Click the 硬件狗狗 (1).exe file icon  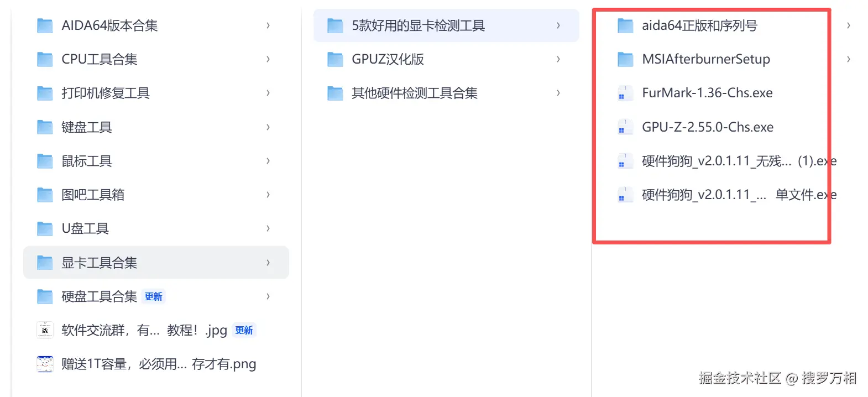click(x=625, y=161)
